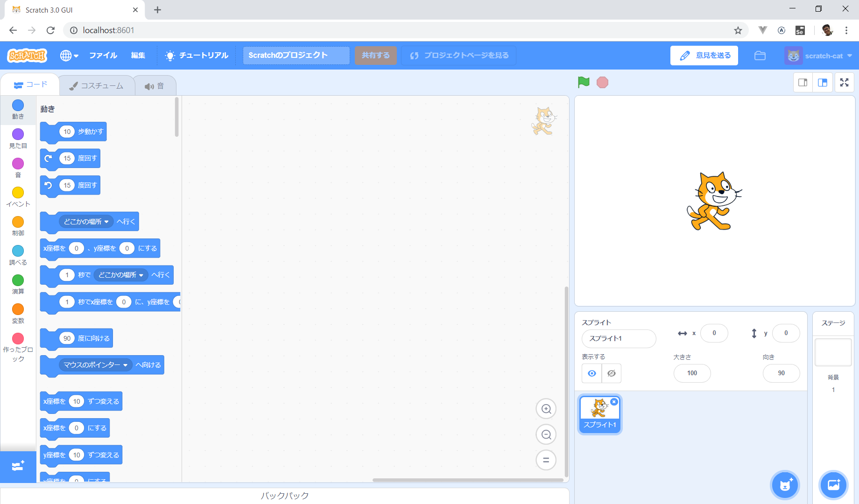This screenshot has height=504, width=859.
Task: Click the sprite y coordinate field
Action: pyautogui.click(x=786, y=333)
